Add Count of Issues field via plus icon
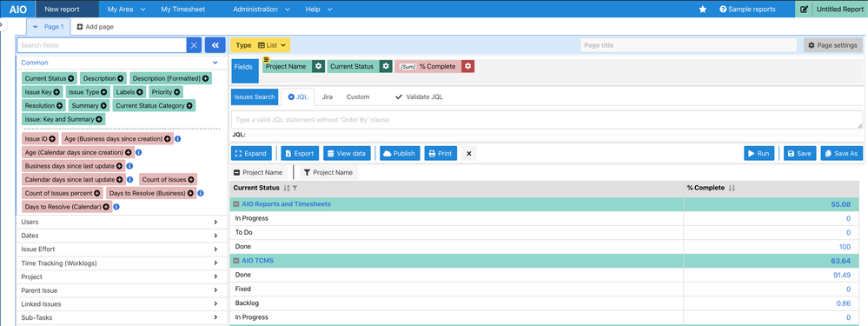The image size is (868, 326). tap(191, 179)
